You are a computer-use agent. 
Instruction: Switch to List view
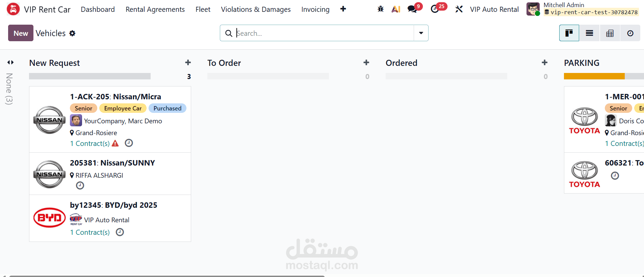[589, 33]
